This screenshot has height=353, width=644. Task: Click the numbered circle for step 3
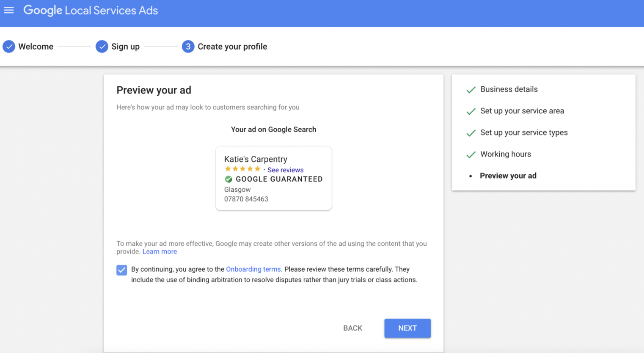coord(188,47)
